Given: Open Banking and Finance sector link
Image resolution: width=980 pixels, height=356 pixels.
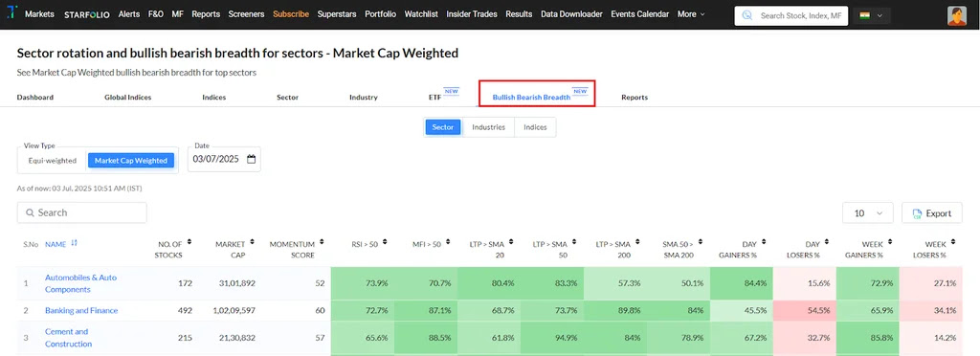Looking at the screenshot, I should pos(81,310).
